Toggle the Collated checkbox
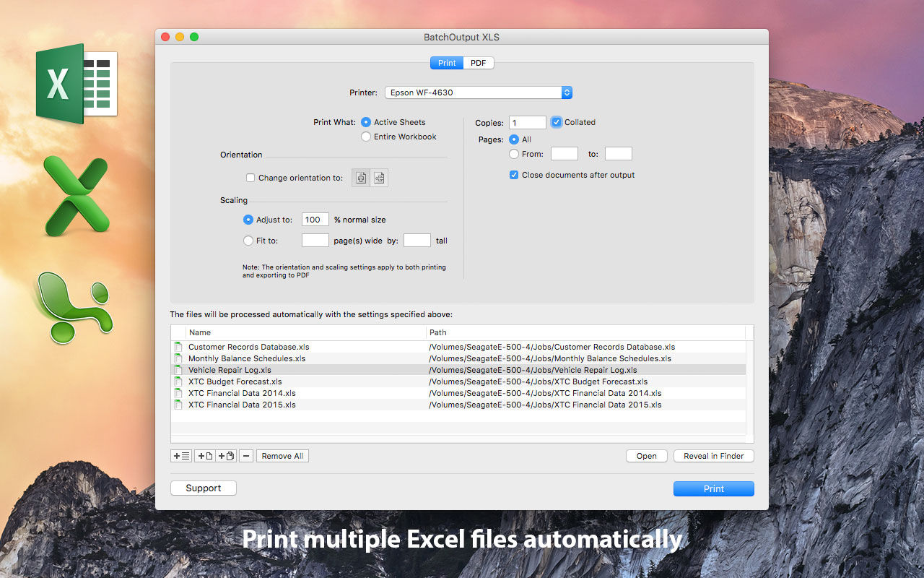Image resolution: width=924 pixels, height=578 pixels. (557, 122)
